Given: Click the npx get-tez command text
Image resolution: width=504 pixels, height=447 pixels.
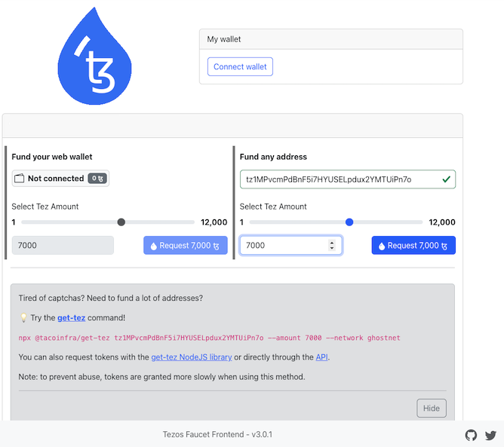Looking at the screenshot, I should (x=209, y=338).
